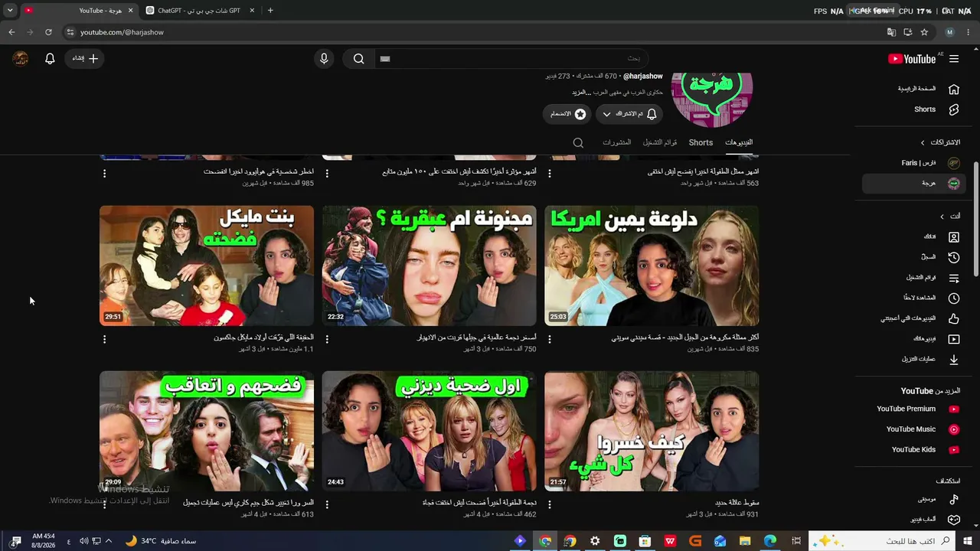The image size is (980, 551).
Task: Open File Explorer from the taskbar
Action: (x=745, y=541)
